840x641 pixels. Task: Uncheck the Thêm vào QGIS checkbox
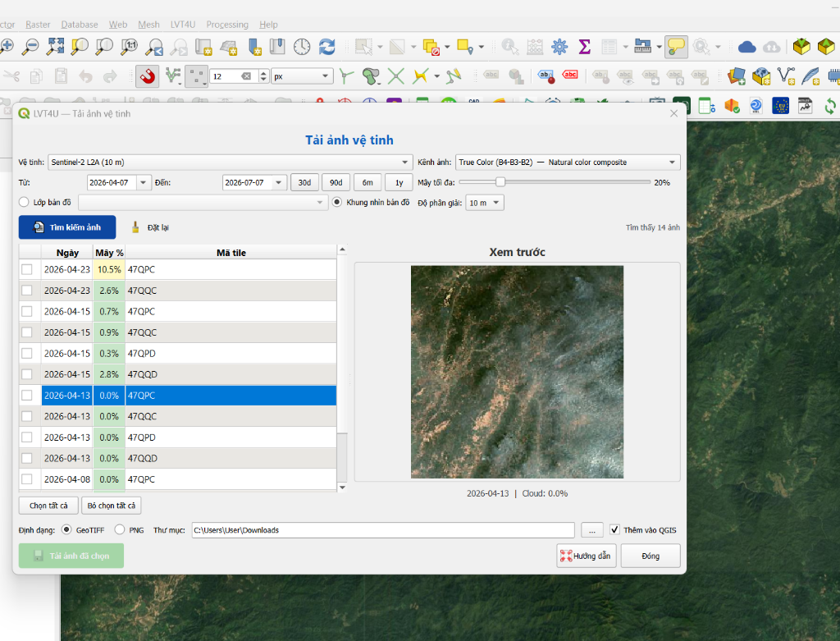coord(614,530)
